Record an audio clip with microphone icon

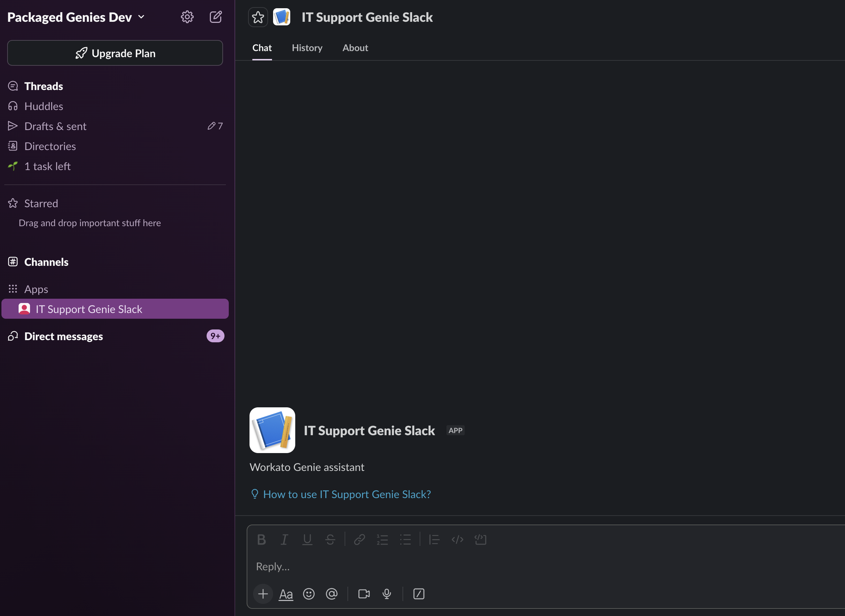[387, 593]
